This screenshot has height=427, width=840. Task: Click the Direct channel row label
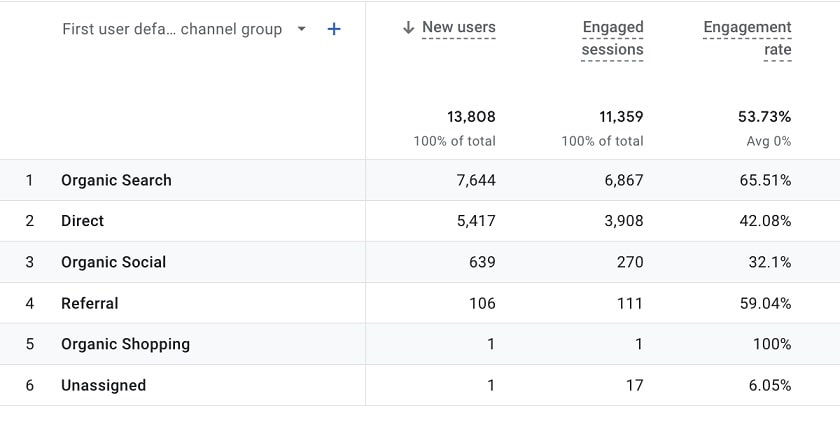coord(82,221)
